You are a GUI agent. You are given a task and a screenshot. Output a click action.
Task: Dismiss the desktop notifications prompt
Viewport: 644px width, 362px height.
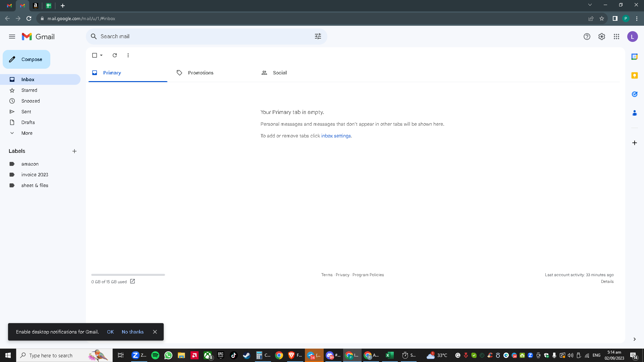click(155, 332)
